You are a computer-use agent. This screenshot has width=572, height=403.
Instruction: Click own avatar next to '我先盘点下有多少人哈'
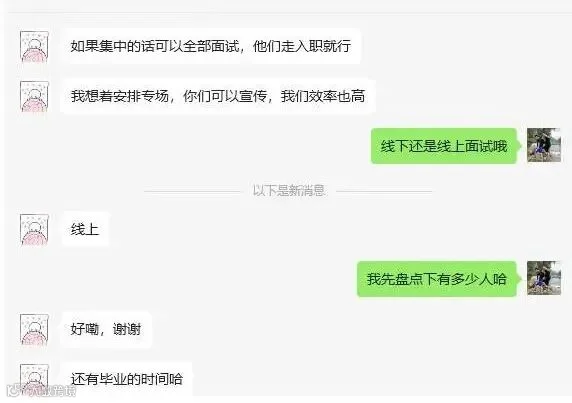point(544,278)
